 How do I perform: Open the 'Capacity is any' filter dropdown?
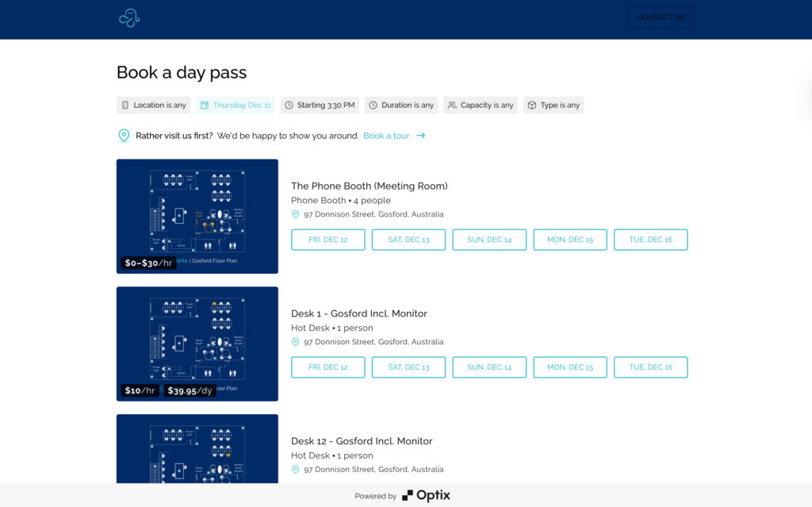coord(481,105)
